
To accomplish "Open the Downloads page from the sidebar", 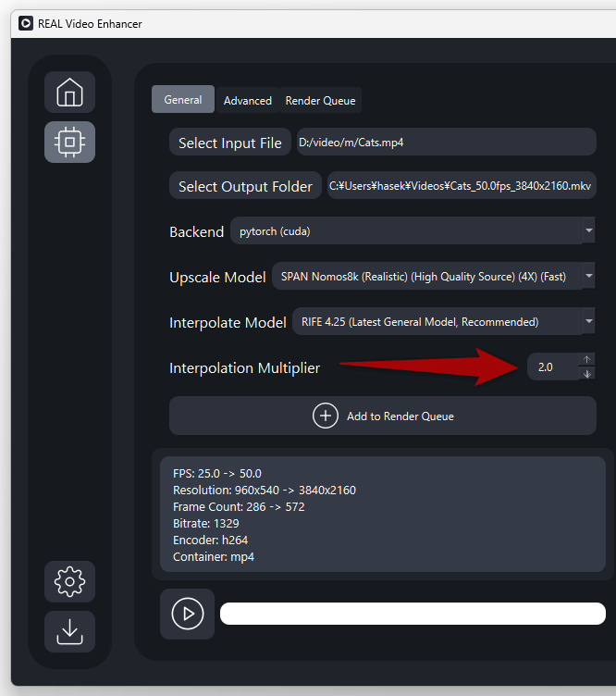I will pyautogui.click(x=69, y=631).
